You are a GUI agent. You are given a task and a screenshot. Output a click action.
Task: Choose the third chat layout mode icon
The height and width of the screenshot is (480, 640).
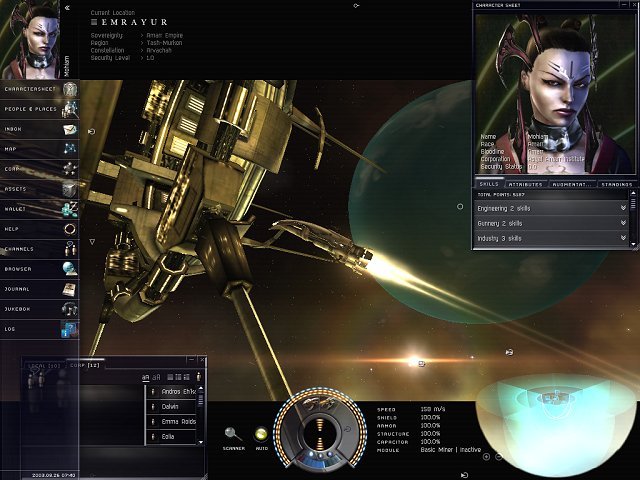point(187,377)
